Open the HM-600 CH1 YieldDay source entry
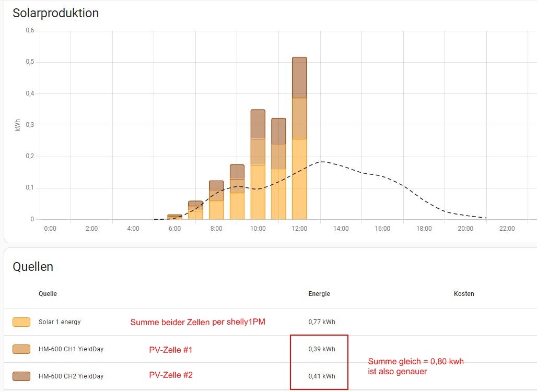The width and height of the screenshot is (537, 392). (x=71, y=349)
